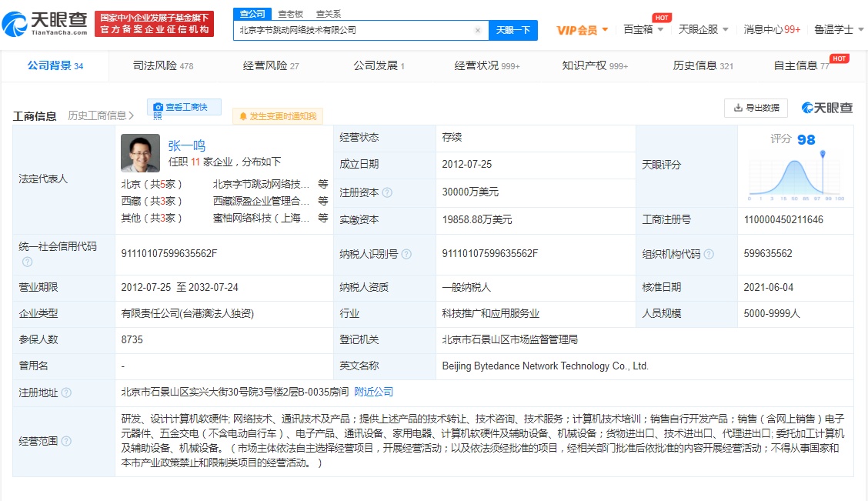Click 等 link in 西藏 row

pyautogui.click(x=322, y=201)
